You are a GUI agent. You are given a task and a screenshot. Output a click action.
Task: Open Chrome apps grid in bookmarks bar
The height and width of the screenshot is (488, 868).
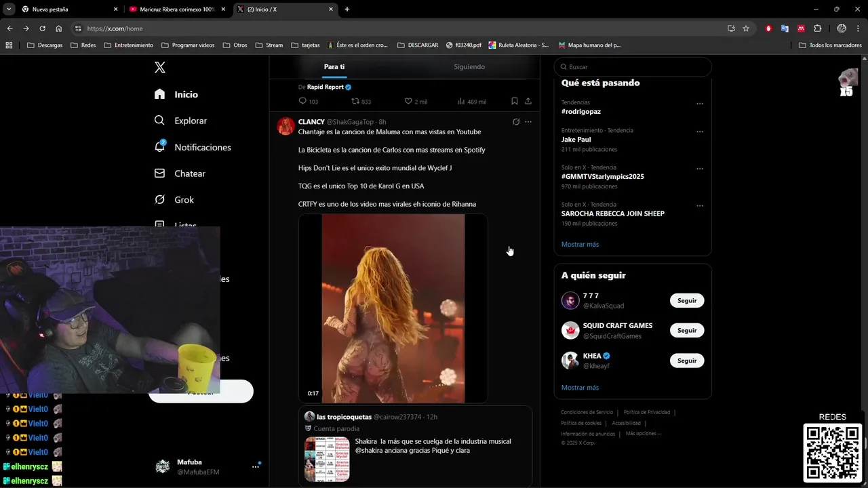coord(9,45)
